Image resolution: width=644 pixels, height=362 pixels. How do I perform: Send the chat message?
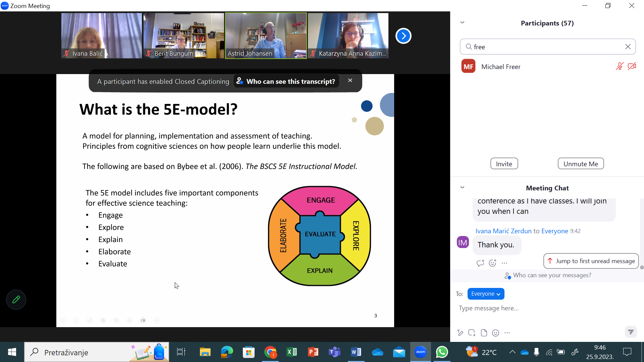(631, 332)
